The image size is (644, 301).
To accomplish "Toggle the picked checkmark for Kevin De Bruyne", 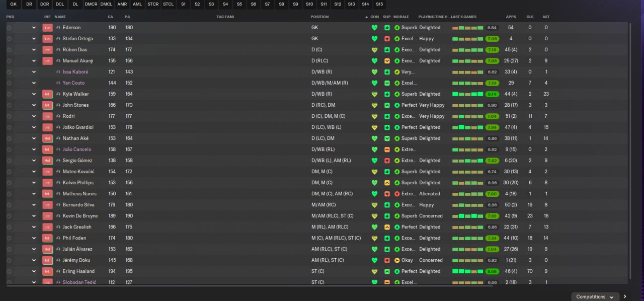I will click(x=9, y=216).
